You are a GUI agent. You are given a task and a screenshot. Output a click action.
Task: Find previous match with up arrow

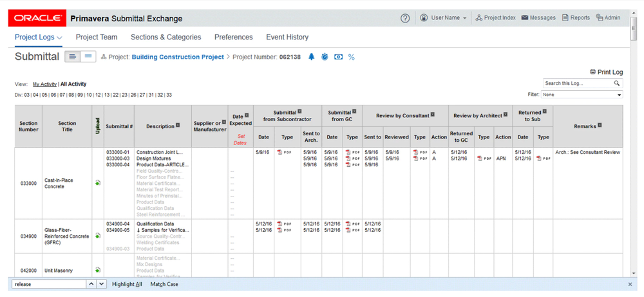tap(92, 284)
